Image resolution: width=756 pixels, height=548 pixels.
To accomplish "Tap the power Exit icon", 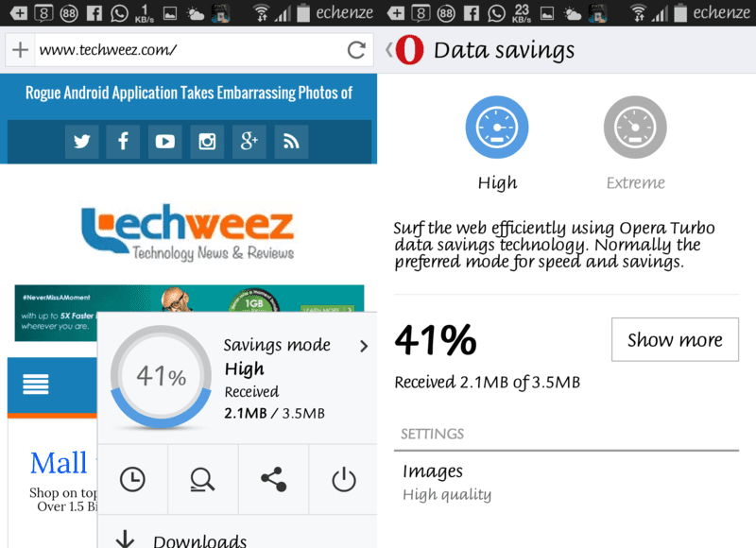I will tap(343, 480).
